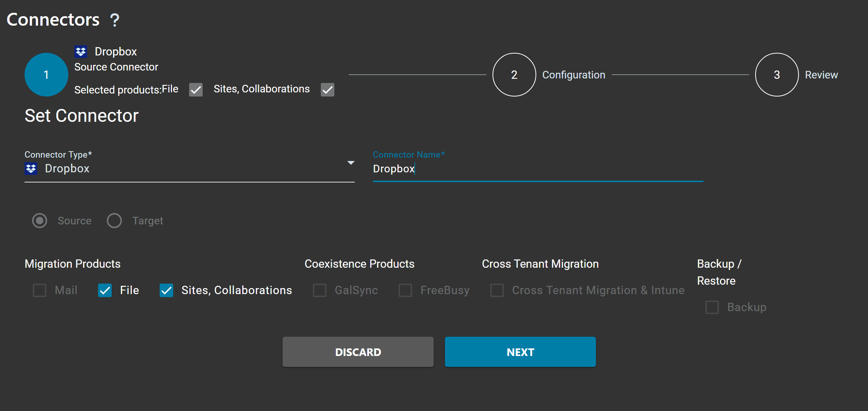This screenshot has height=411, width=868.
Task: Click the Selected products: label
Action: pyautogui.click(x=118, y=90)
